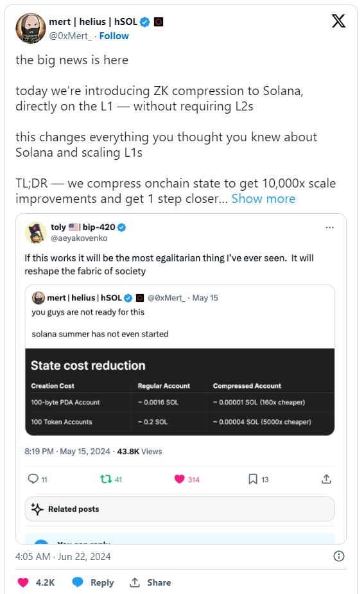Click the Reply speech bubble icon
Image resolution: width=364 pixels, height=594 pixels.
(78, 582)
